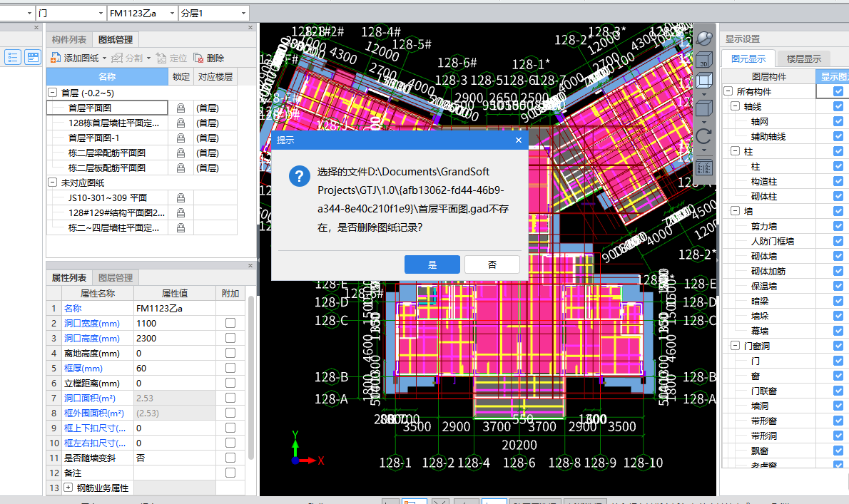This screenshot has height=504, width=849.
Task: Toggle lock icon for 首层平面图
Action: (181, 108)
